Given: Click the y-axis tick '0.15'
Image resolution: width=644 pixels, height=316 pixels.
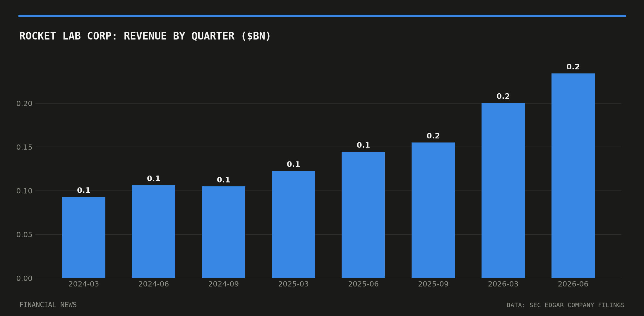Looking at the screenshot, I should tap(24, 147).
